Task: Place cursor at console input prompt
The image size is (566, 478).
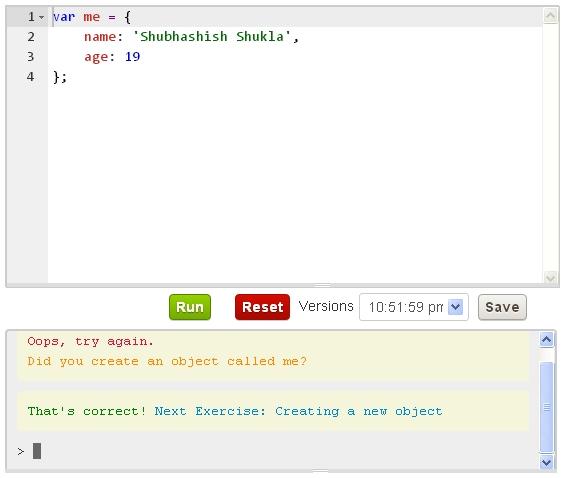Action: (37, 451)
